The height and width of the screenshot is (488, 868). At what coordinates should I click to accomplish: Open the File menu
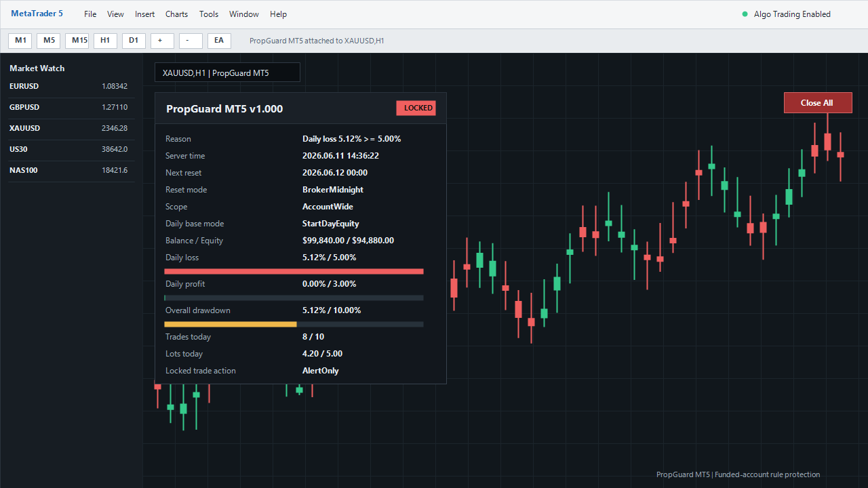point(90,14)
